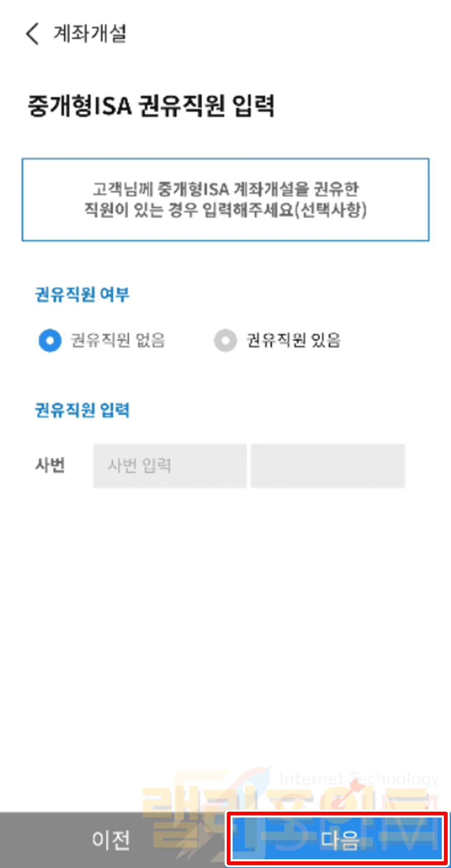Click the 권유직원 있음 label text
This screenshot has height=868, width=451.
tap(294, 340)
